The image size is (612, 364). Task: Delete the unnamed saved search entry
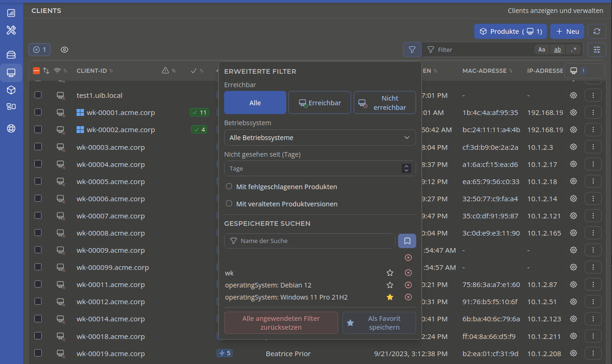coord(408,258)
